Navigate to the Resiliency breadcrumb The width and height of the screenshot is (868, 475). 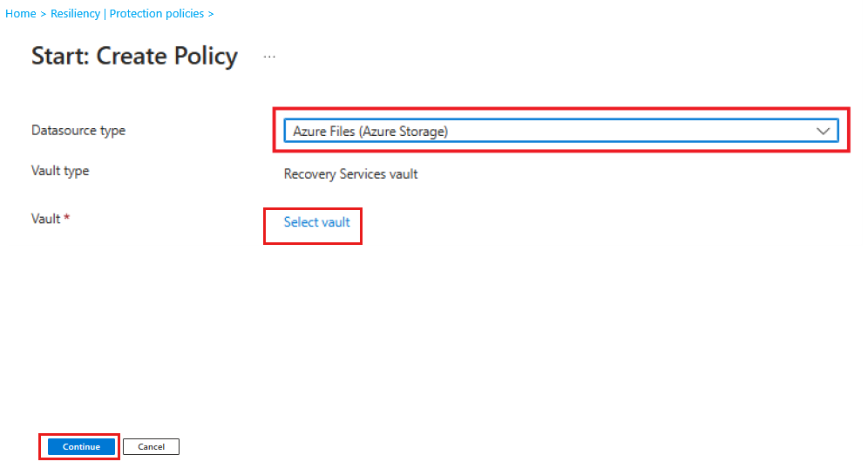75,14
